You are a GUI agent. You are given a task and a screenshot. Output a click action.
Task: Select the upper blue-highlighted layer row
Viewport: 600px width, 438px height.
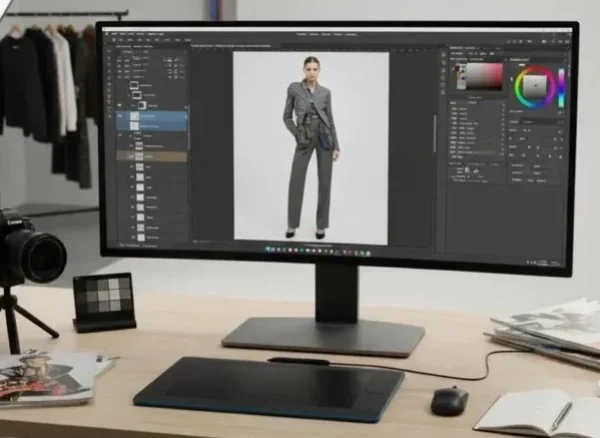pyautogui.click(x=152, y=116)
